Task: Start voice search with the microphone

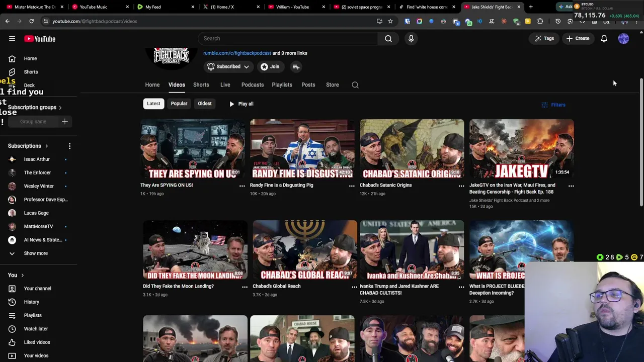Action: (x=411, y=38)
